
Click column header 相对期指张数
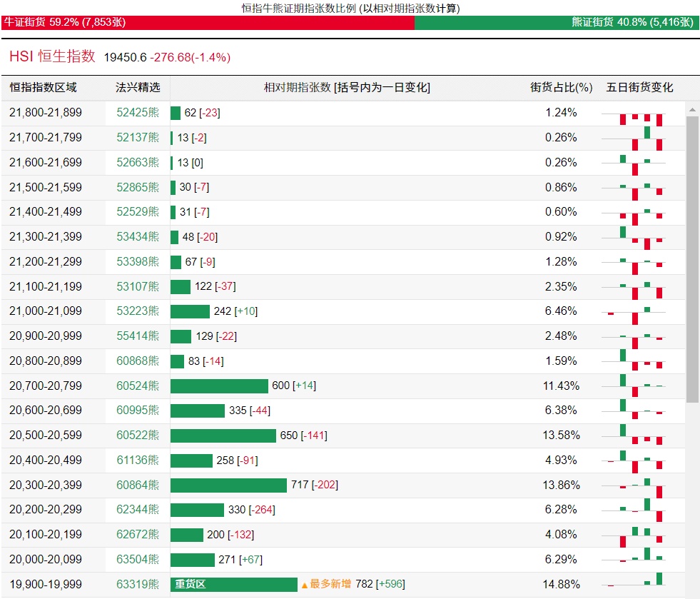(347, 87)
